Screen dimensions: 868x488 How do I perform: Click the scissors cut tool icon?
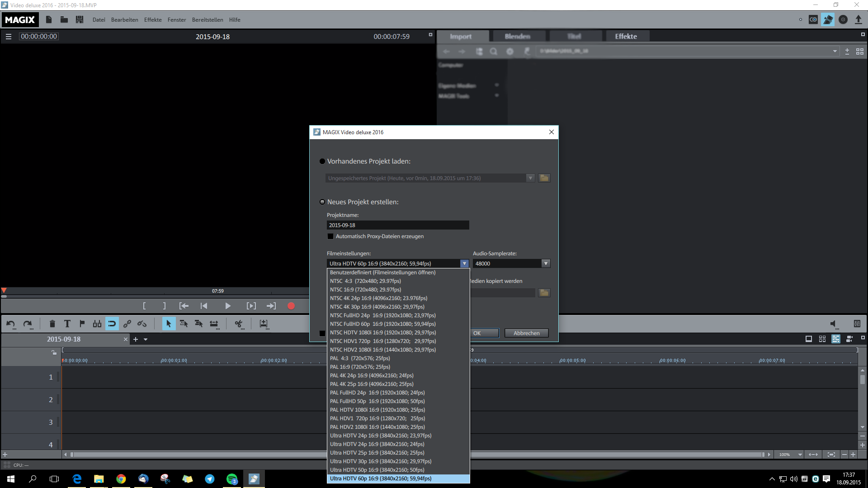tap(239, 324)
